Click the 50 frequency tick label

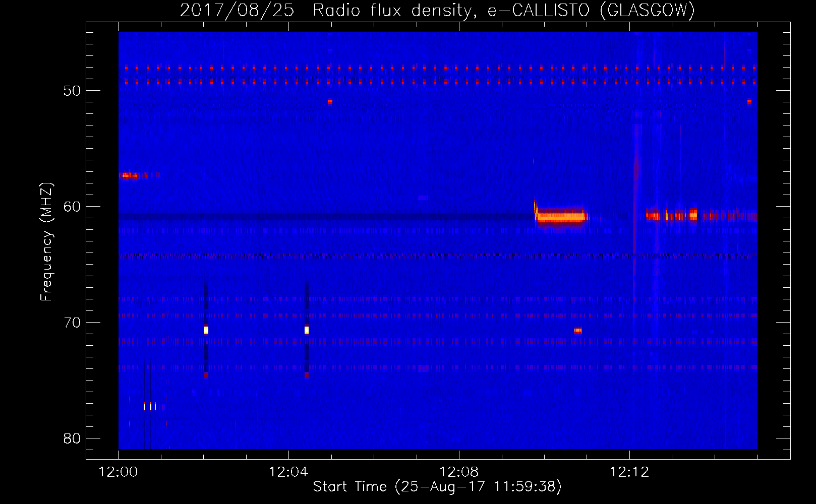72,91
